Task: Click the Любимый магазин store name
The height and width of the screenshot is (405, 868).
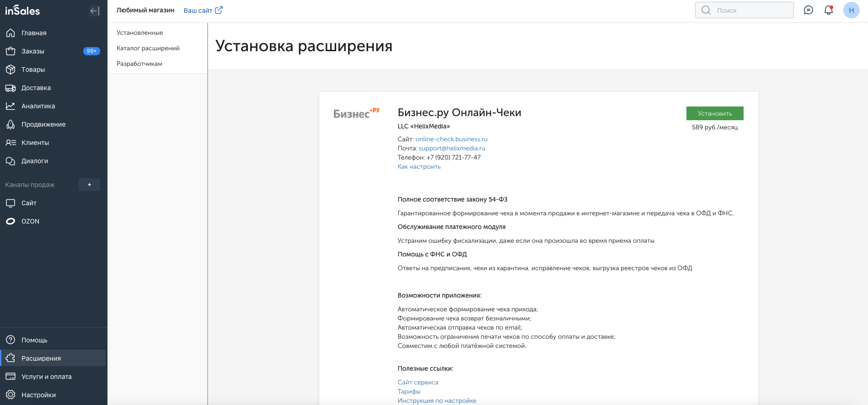Action: pyautogui.click(x=145, y=10)
